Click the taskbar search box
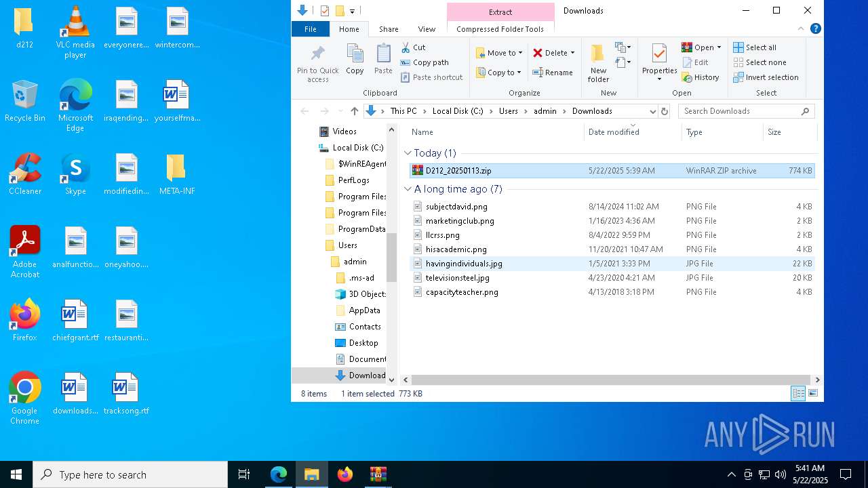 tap(130, 474)
